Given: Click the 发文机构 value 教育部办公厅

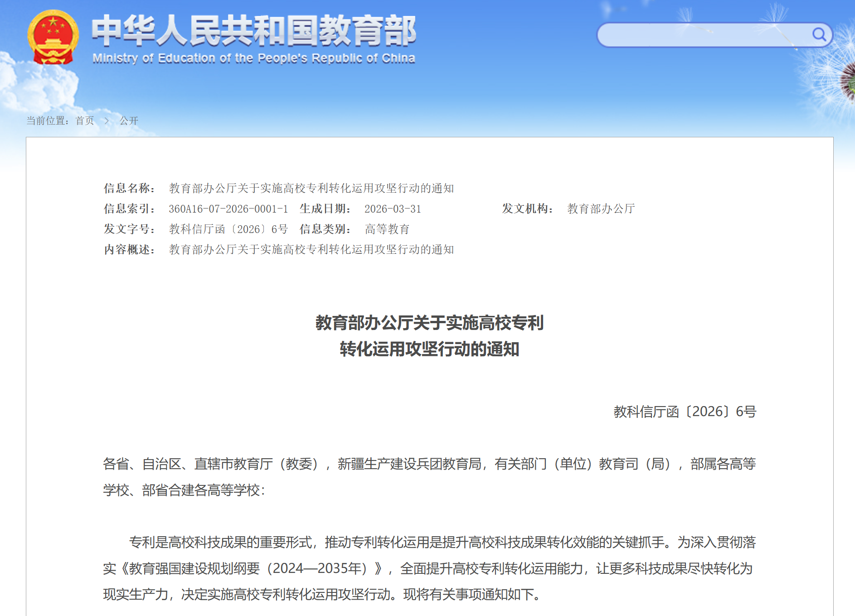Looking at the screenshot, I should tap(600, 209).
